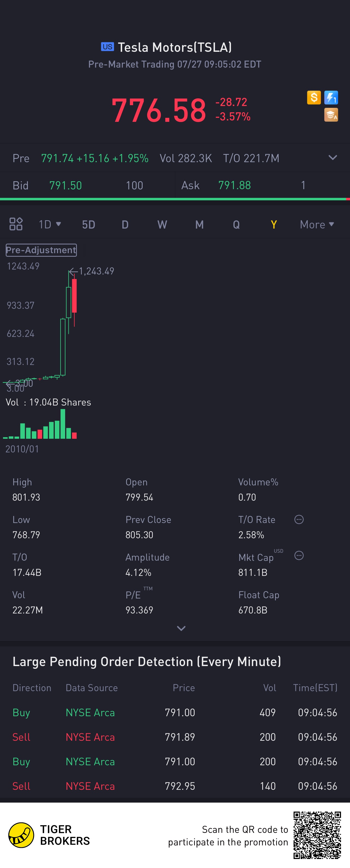Expand the pre-market quote details chevron

333,158
